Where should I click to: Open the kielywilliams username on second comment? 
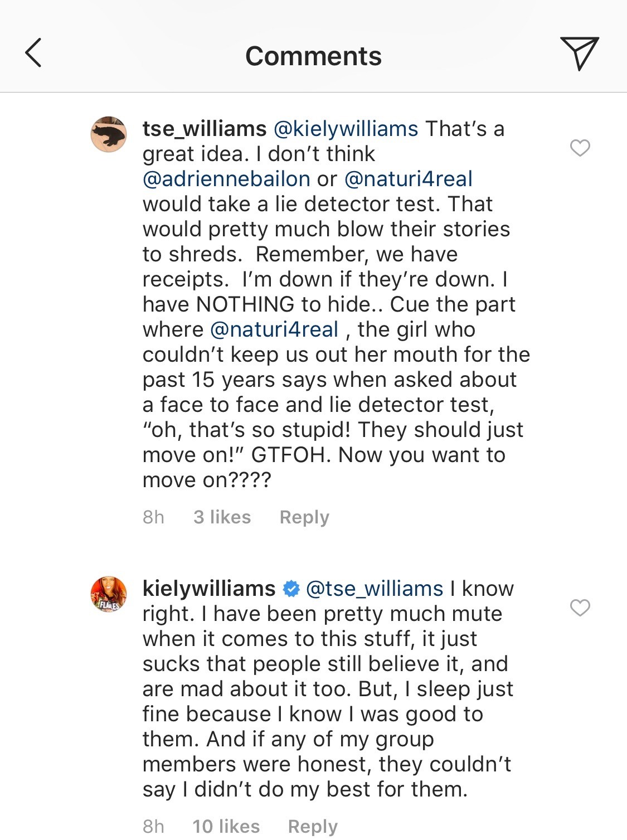pos(209,589)
